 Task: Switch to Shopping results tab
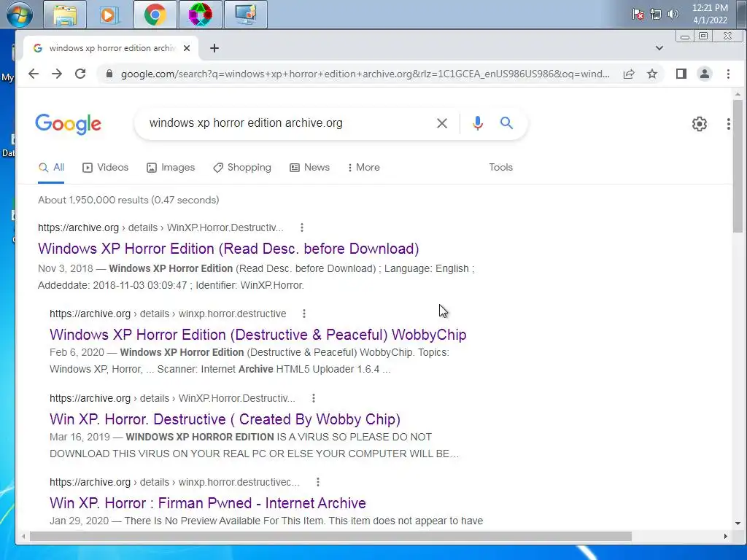point(242,168)
